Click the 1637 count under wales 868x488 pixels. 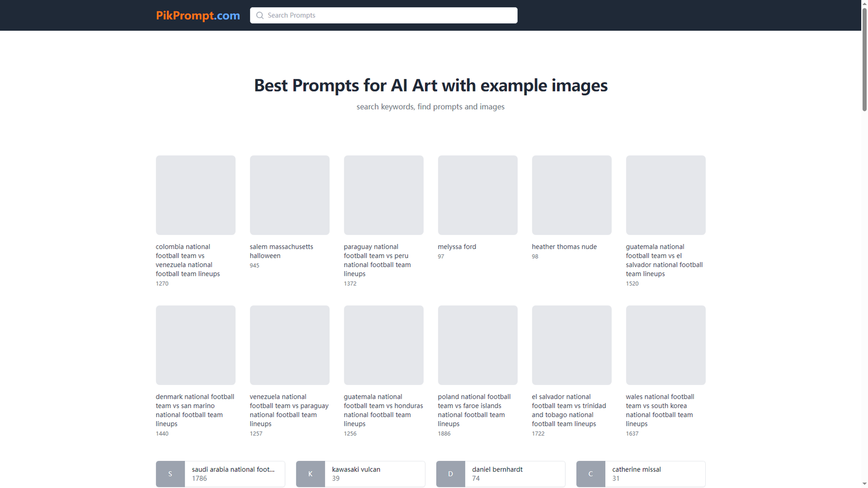(632, 434)
